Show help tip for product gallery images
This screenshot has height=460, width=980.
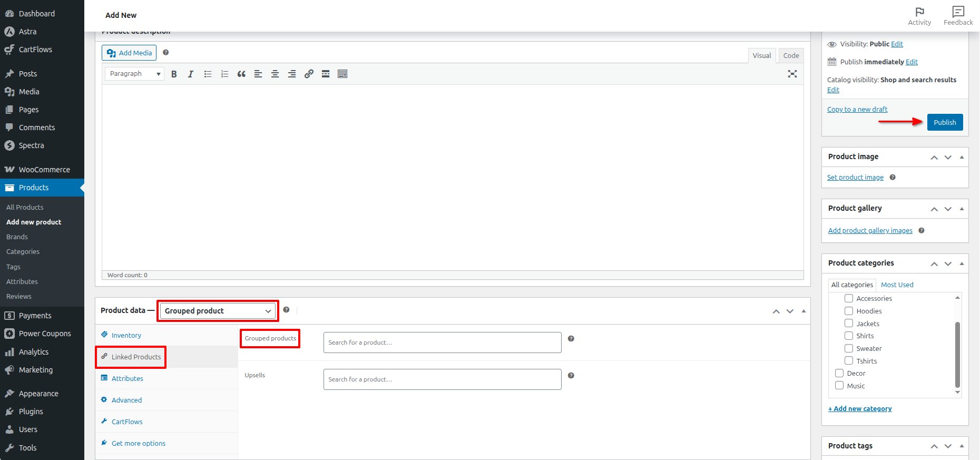tap(922, 231)
